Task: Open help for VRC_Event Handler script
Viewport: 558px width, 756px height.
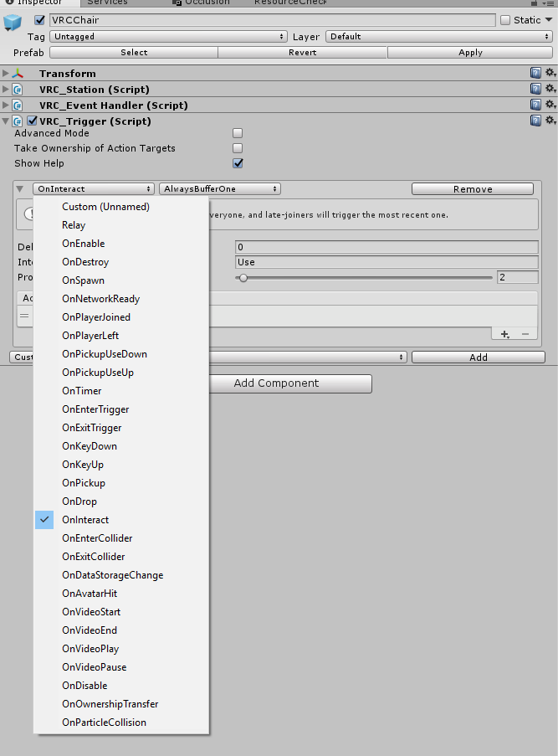Action: tap(535, 105)
